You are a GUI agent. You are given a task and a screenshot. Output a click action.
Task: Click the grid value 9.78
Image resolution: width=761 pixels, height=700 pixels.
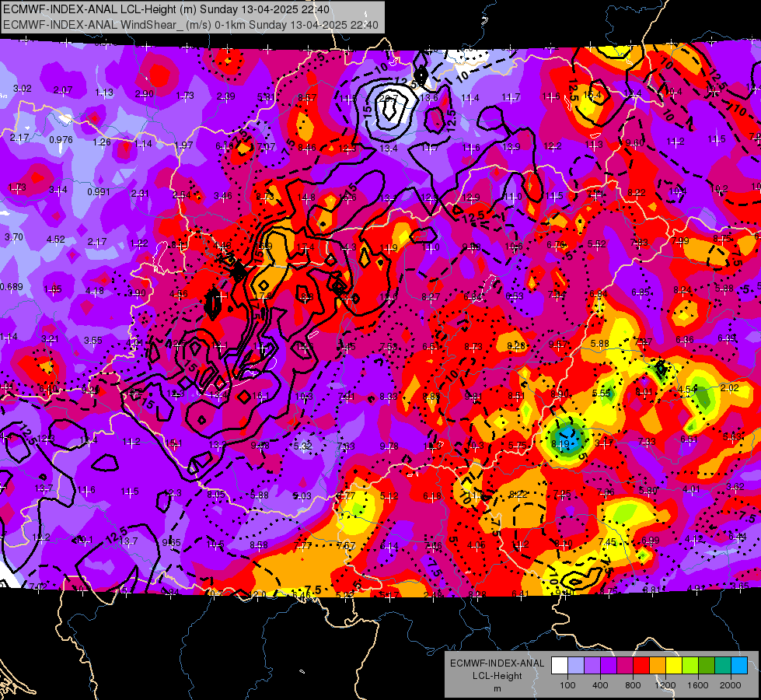389,446
